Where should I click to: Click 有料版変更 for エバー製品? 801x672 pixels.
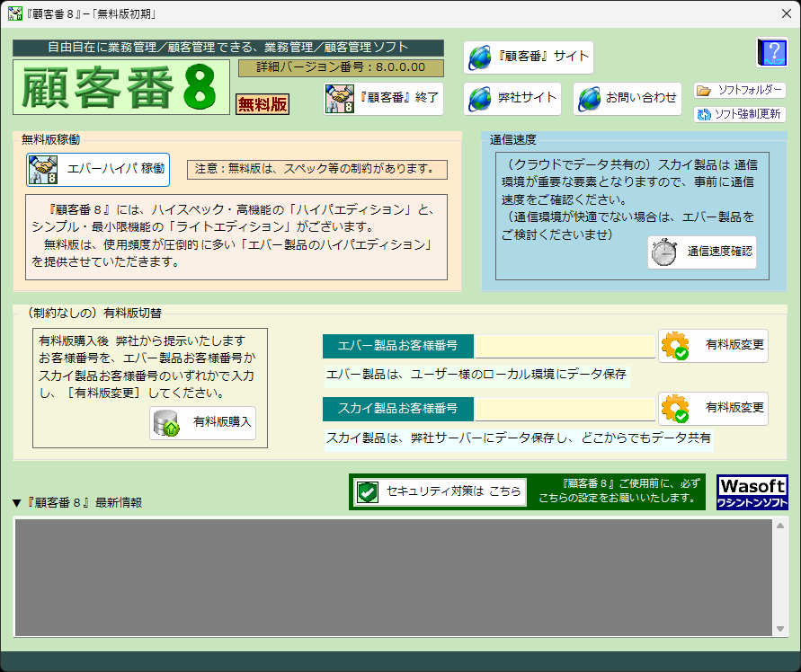pos(713,346)
